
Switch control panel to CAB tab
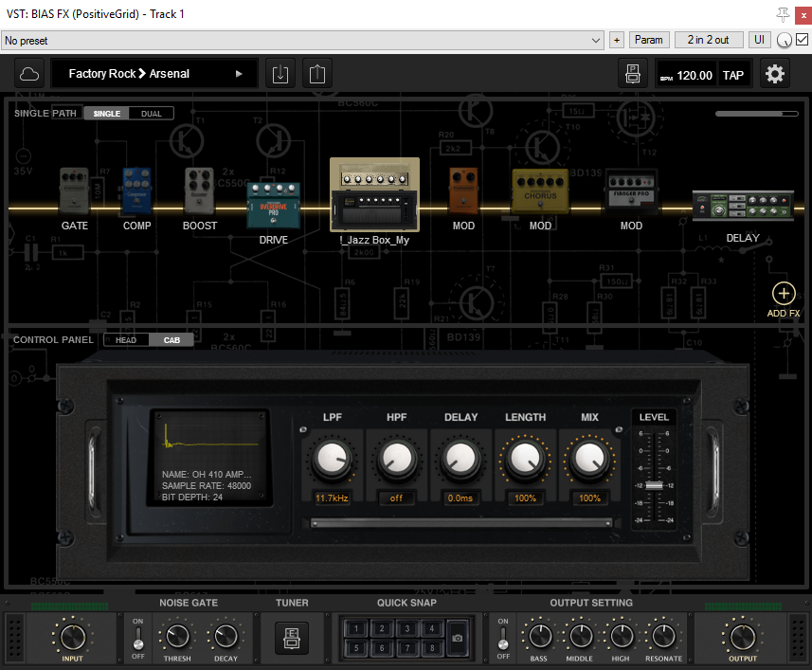point(171,339)
